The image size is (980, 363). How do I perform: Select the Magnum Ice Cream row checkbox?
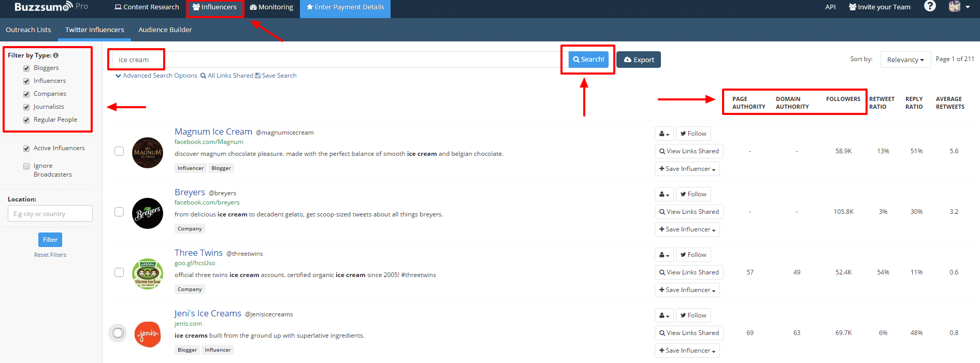[x=119, y=151]
